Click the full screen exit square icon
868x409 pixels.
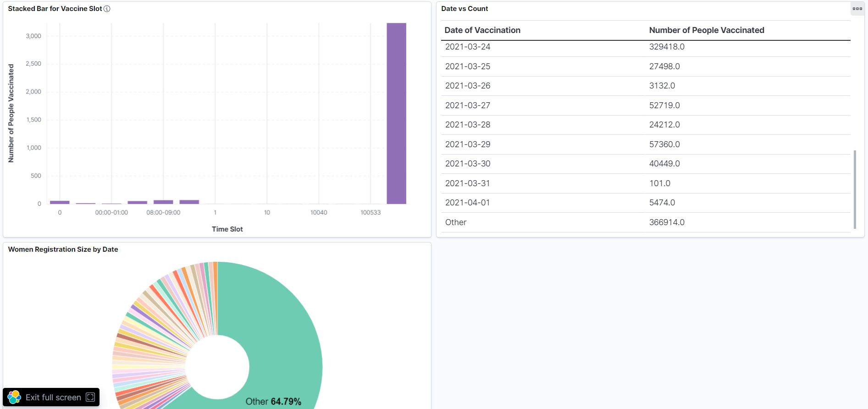[90, 397]
